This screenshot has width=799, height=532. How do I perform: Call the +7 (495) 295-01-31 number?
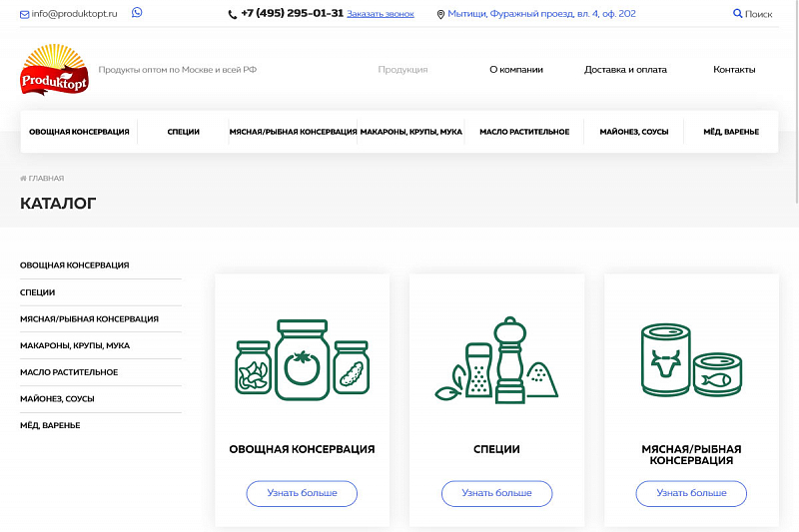click(292, 13)
